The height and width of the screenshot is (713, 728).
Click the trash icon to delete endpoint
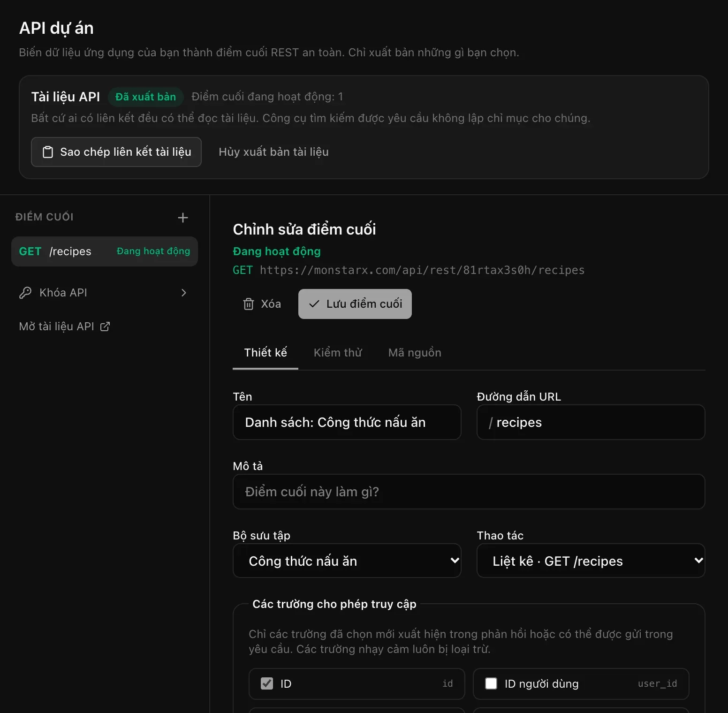[x=249, y=304]
